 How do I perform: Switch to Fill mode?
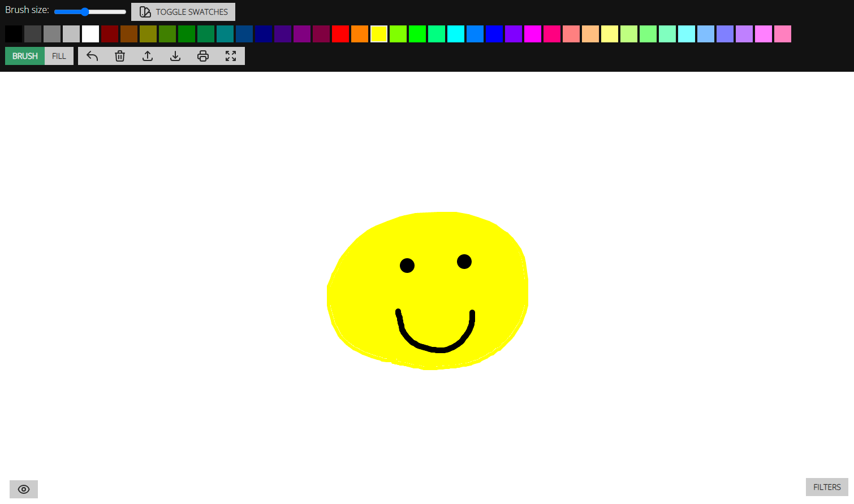pyautogui.click(x=59, y=55)
